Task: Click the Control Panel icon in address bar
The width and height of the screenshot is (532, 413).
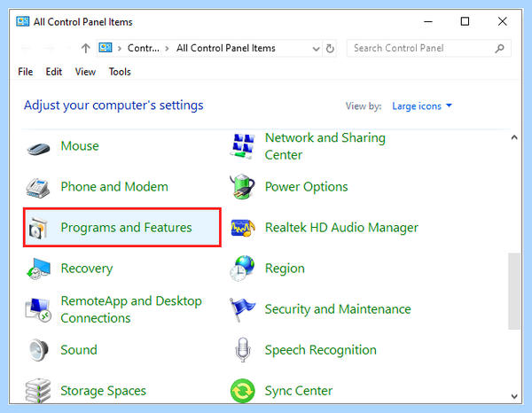Action: point(106,48)
